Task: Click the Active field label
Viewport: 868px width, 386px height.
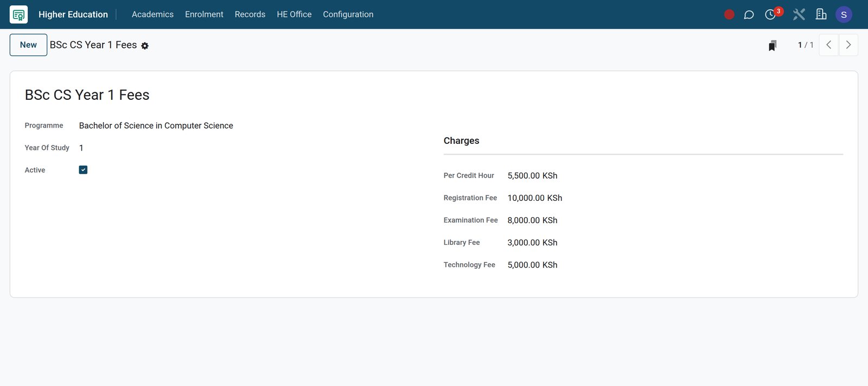Action: 35,170
